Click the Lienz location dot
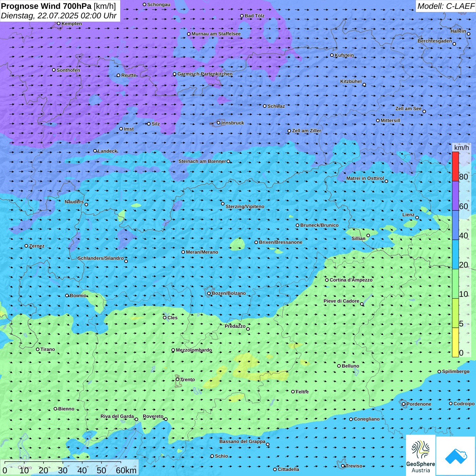Viewport: 476px width, 476px height. pos(417,218)
